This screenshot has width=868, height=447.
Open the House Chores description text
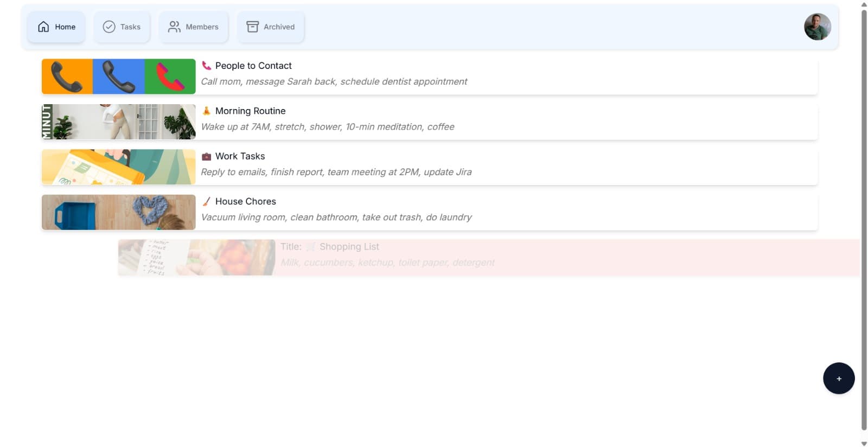[336, 218]
